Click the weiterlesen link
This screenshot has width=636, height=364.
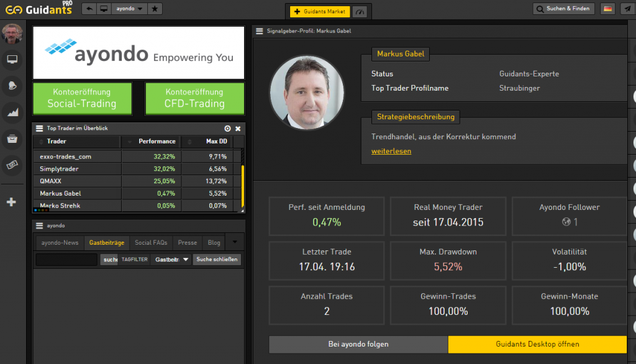tap(391, 151)
